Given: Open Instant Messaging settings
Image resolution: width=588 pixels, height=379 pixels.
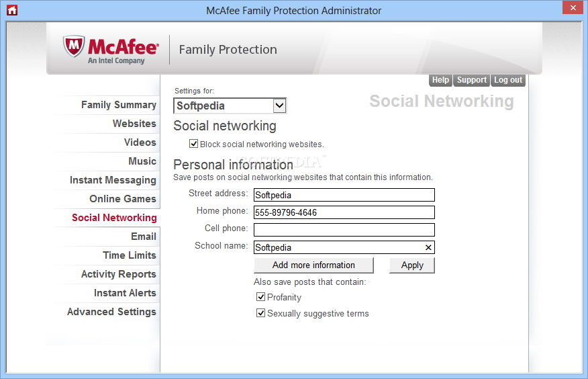Looking at the screenshot, I should coord(113,180).
